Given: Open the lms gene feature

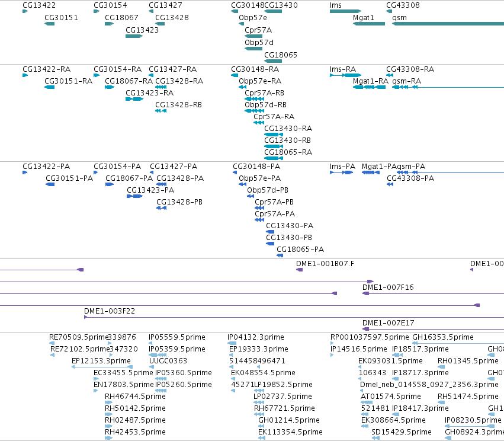Looking at the screenshot, I should pos(345,11).
